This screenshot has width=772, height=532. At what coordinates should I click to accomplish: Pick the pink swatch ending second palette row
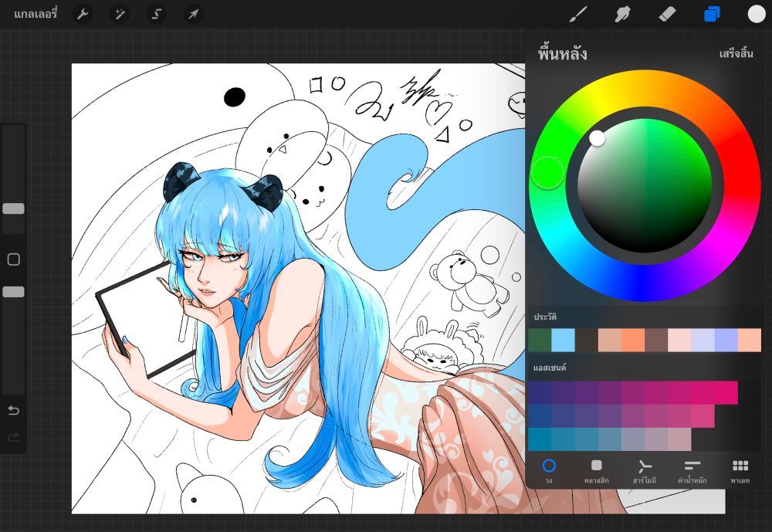click(x=703, y=416)
